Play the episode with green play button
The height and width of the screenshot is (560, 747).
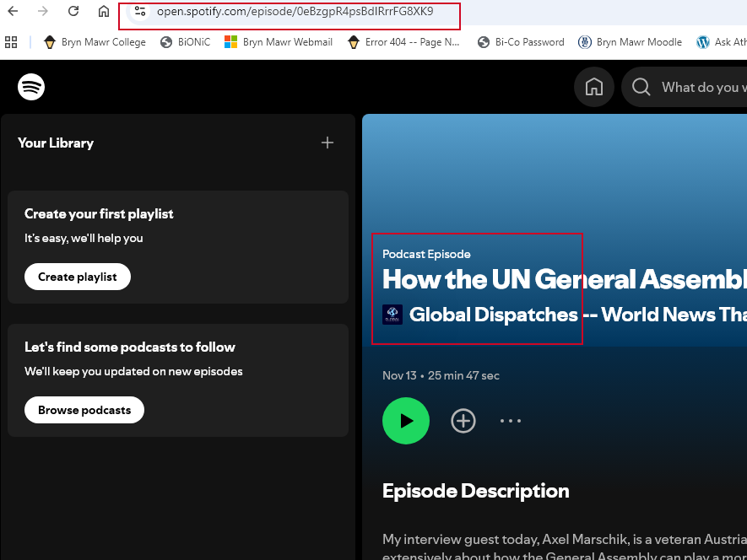pos(406,421)
